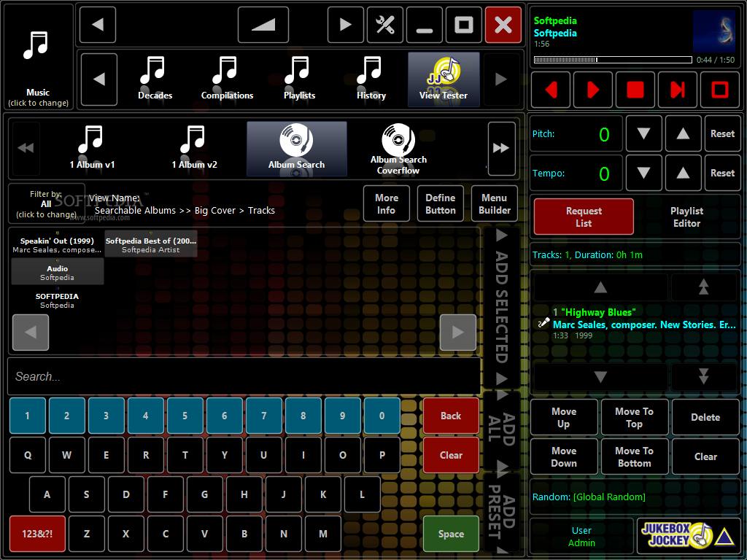Select the Speakin' Out (1999) album
Image resolution: width=747 pixels, height=560 pixels.
[57, 245]
